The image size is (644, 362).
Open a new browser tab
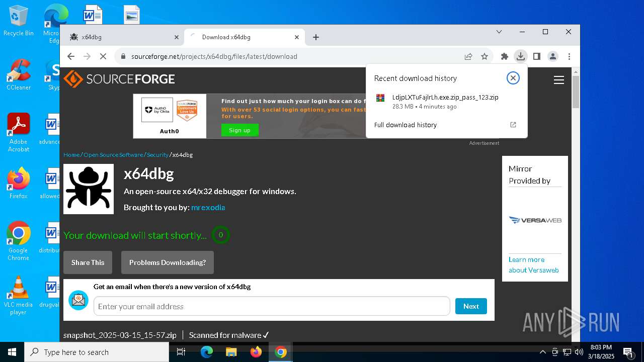coord(316,37)
